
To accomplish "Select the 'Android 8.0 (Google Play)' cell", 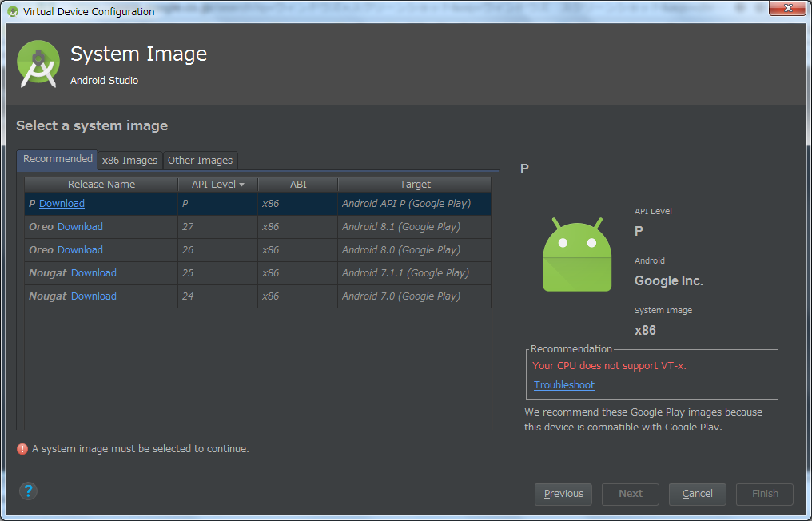I will tap(414, 249).
